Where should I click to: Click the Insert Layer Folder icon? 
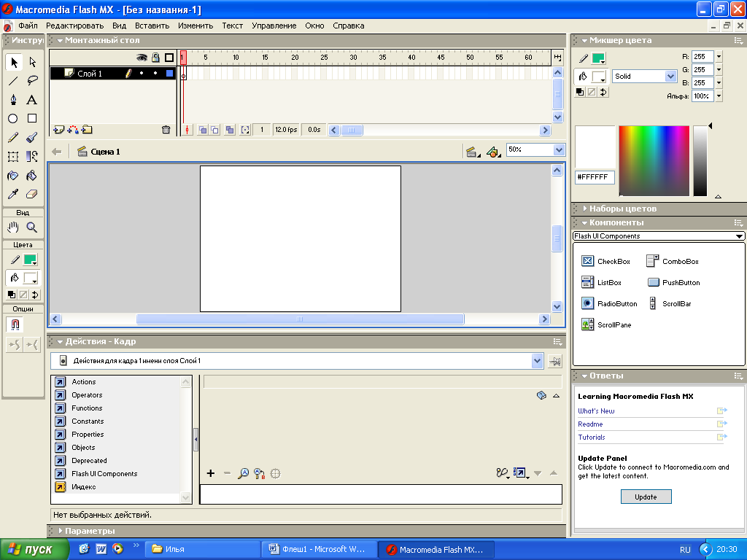[87, 129]
